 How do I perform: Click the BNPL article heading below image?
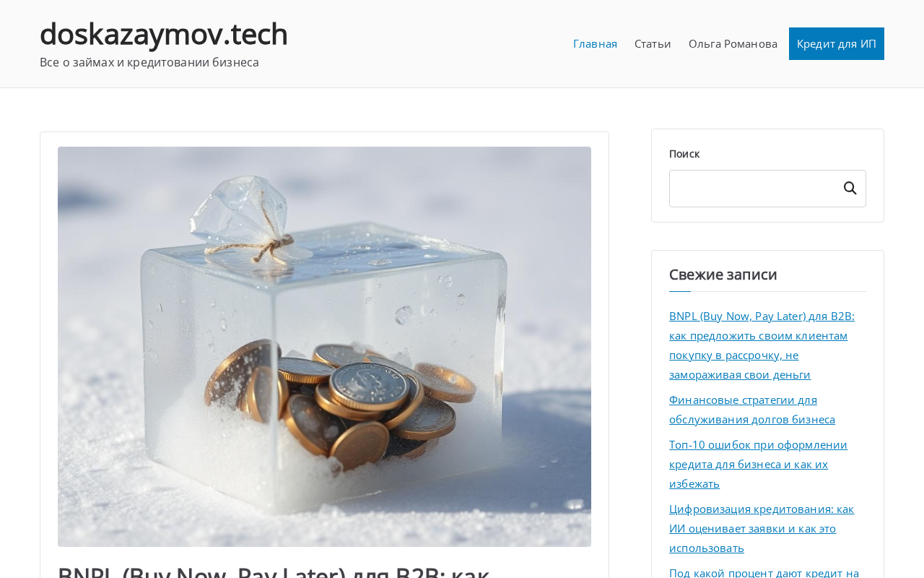click(274, 571)
